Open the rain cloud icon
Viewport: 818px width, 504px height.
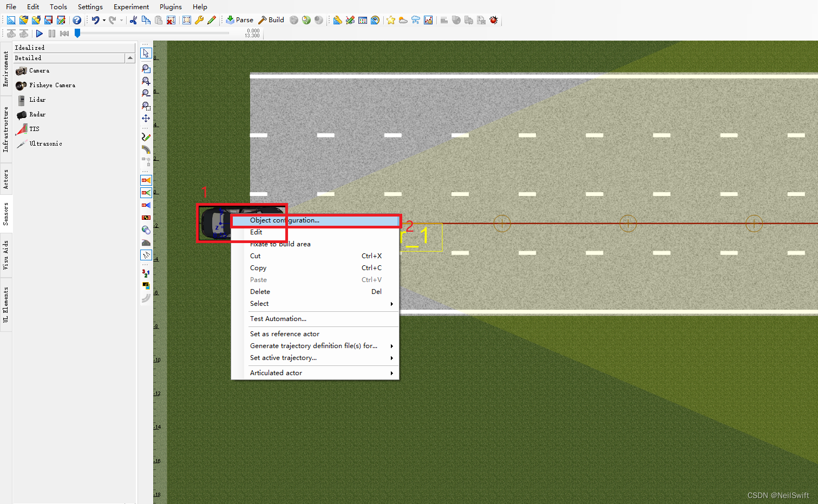click(416, 20)
